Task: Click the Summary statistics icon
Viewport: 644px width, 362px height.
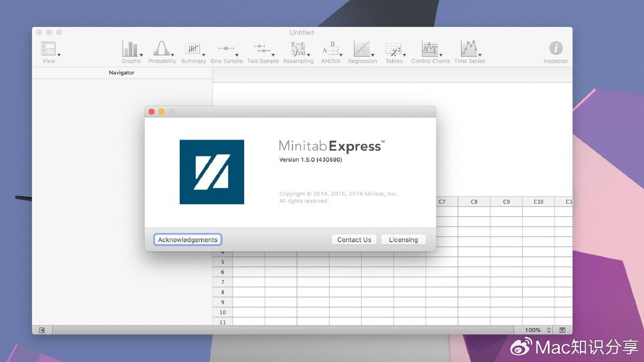Action: [x=193, y=49]
